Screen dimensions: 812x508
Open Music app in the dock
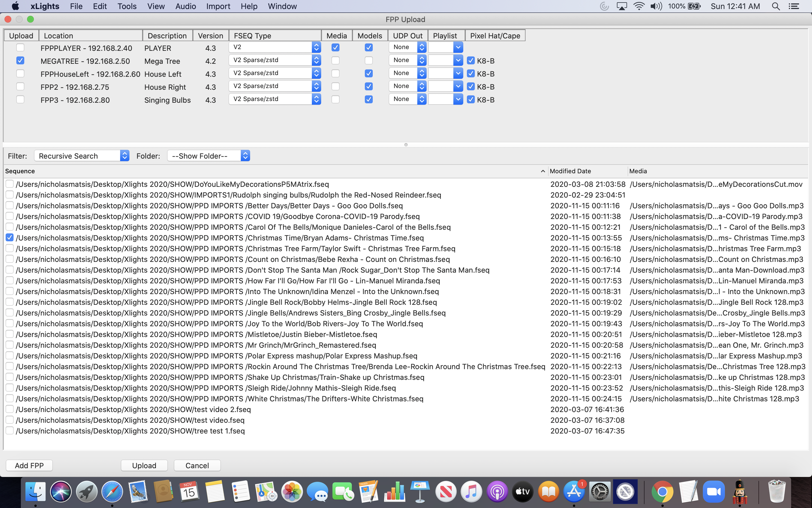471,492
